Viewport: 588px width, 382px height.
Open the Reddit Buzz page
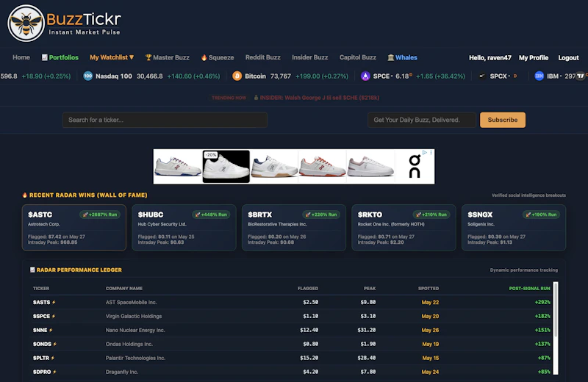pyautogui.click(x=263, y=57)
